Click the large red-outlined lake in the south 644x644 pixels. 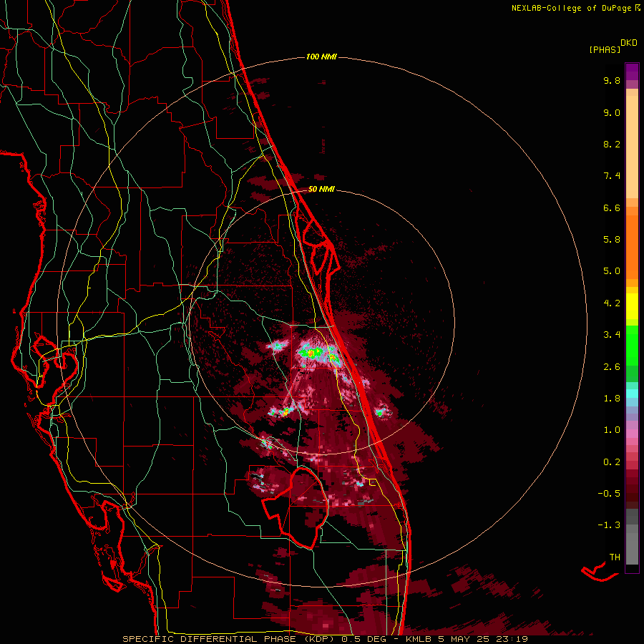tap(296, 507)
